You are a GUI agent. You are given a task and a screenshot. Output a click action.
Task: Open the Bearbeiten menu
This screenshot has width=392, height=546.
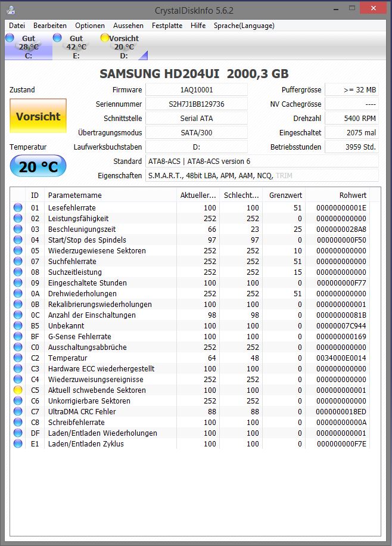tap(50, 26)
